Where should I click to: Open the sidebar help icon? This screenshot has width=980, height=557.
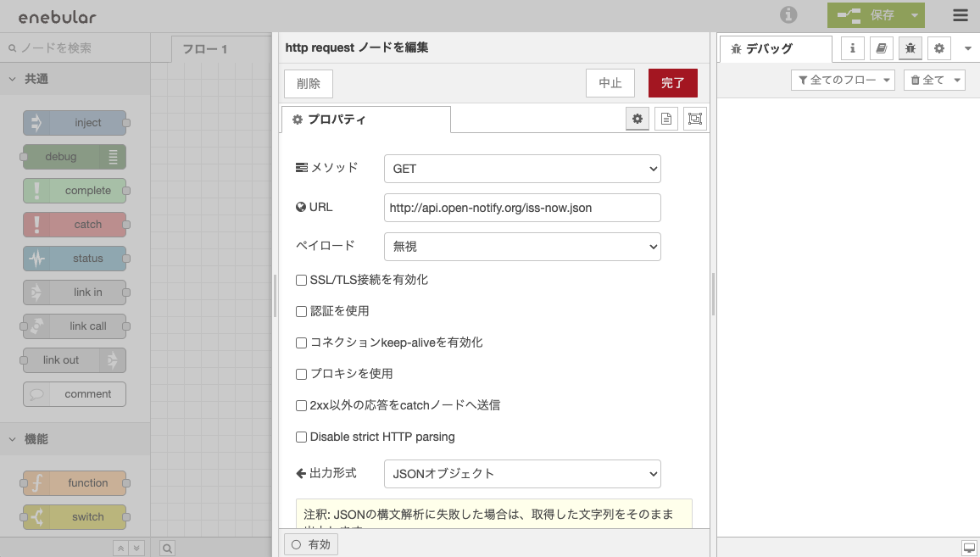click(881, 48)
